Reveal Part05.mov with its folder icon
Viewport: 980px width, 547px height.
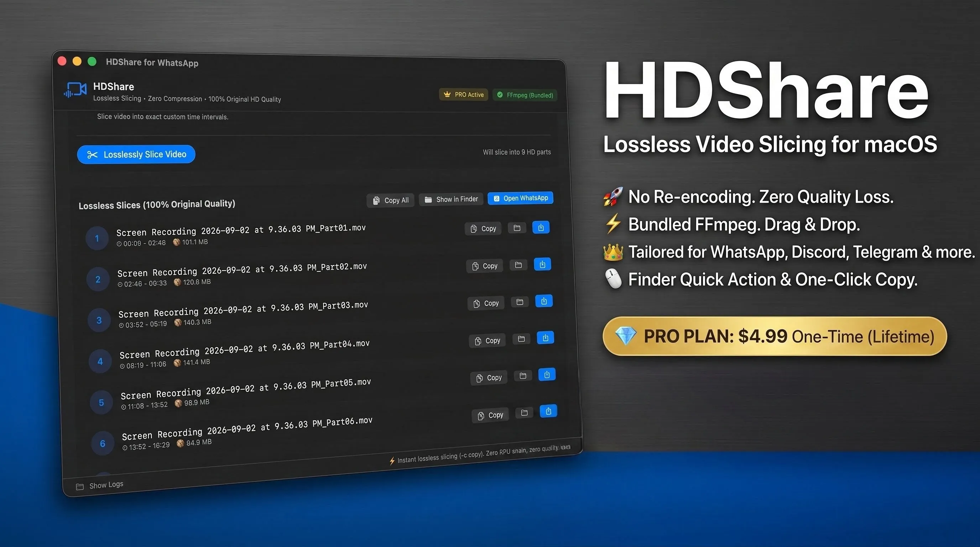point(523,375)
